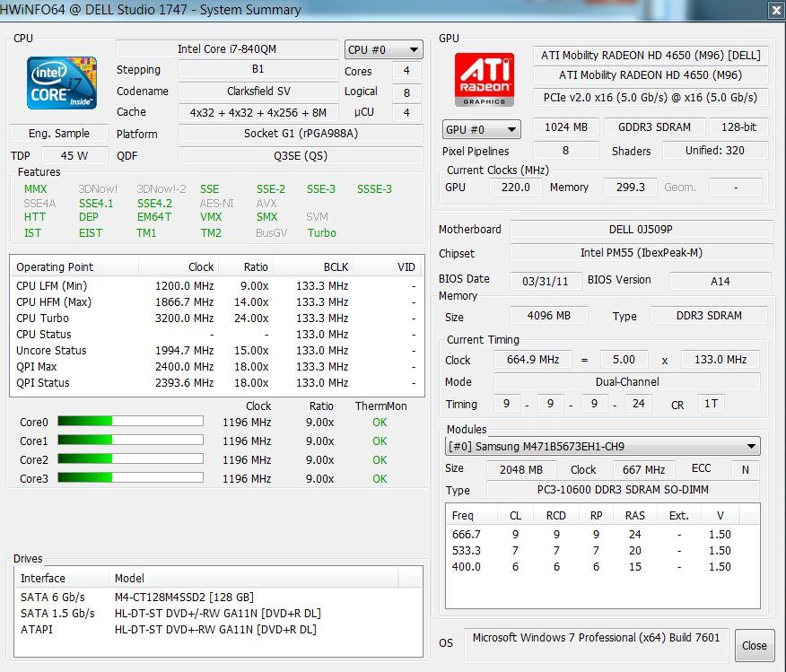Click the TDP value 45 W
Viewport: 786px width, 672px height.
(x=74, y=155)
